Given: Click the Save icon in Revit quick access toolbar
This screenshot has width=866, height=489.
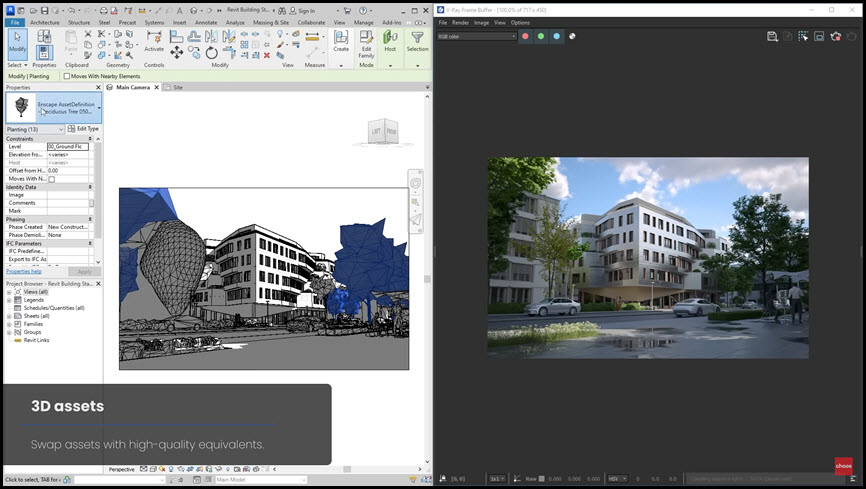Looking at the screenshot, I should click(x=43, y=10).
